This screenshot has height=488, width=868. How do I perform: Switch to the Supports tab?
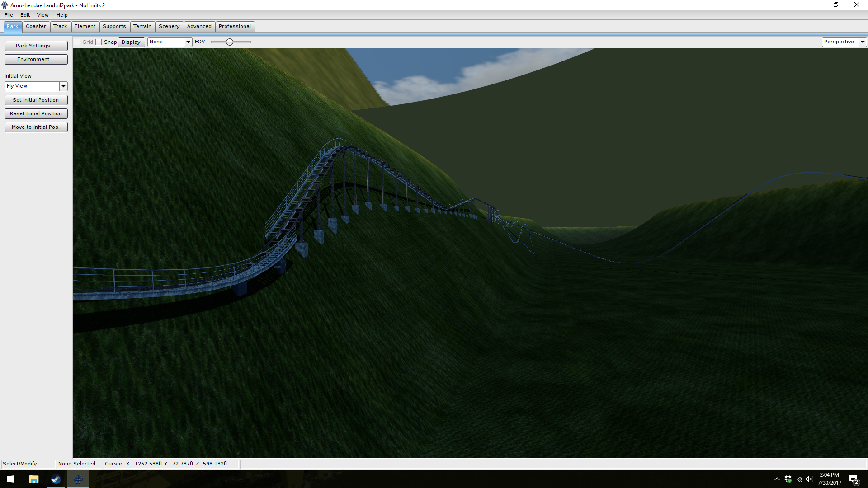coord(114,26)
